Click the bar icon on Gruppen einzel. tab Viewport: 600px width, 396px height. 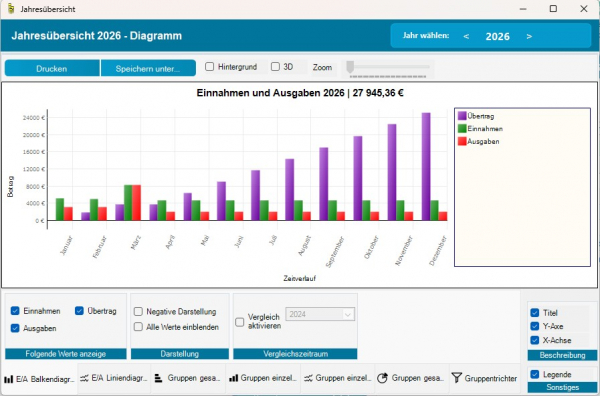coord(233,378)
